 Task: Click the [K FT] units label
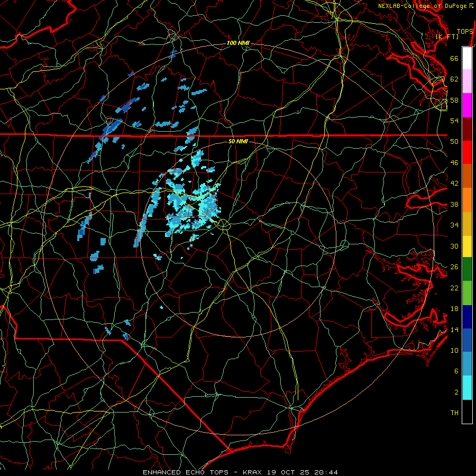point(447,36)
